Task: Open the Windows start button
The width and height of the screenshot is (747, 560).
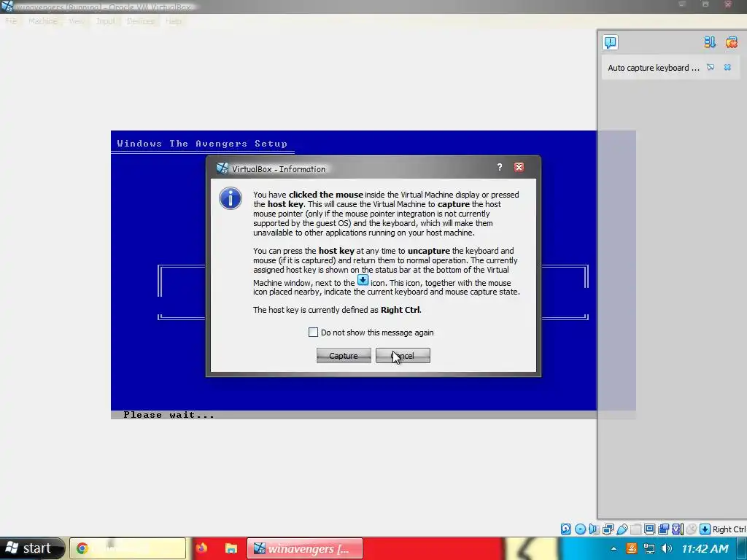Action: (32, 548)
